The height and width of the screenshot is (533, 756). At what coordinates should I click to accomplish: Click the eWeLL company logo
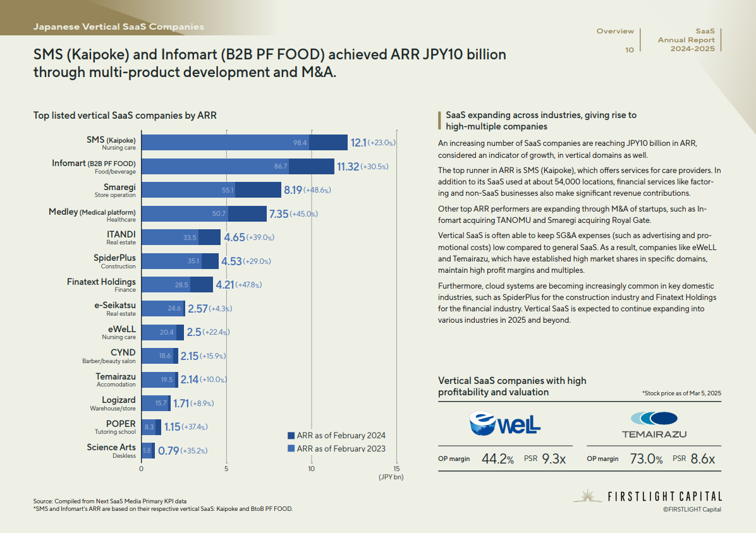504,424
